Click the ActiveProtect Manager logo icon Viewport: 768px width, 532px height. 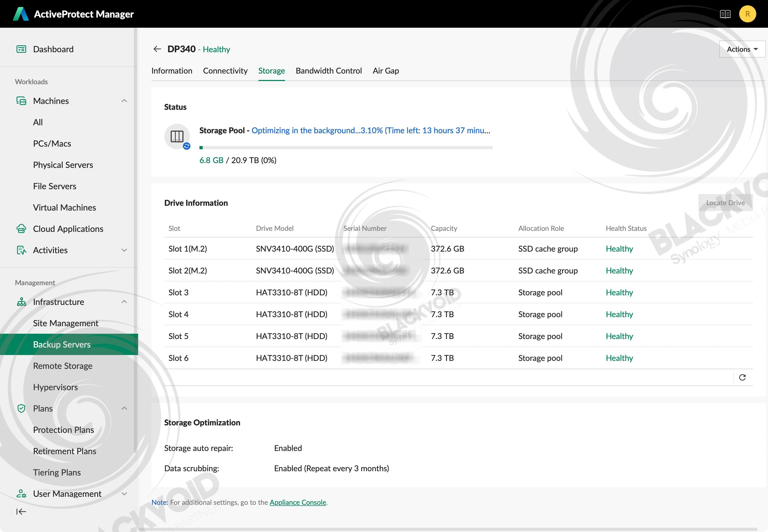(x=21, y=14)
